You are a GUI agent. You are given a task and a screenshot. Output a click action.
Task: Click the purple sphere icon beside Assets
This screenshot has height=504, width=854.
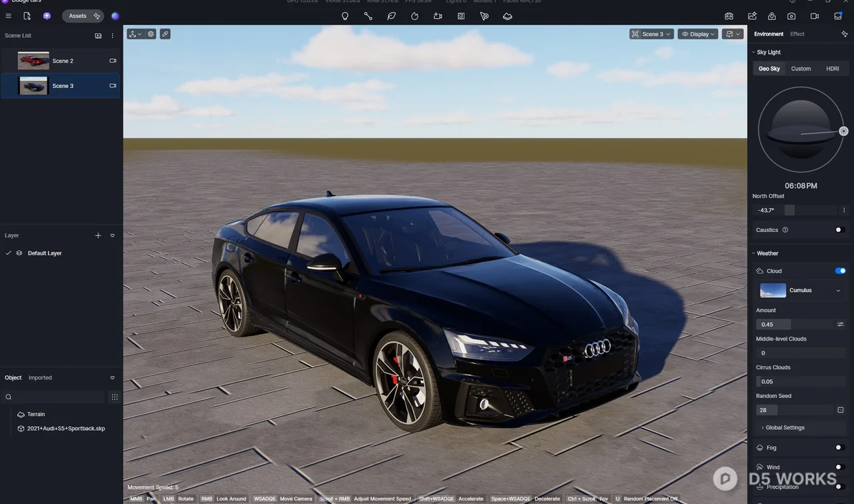115,16
